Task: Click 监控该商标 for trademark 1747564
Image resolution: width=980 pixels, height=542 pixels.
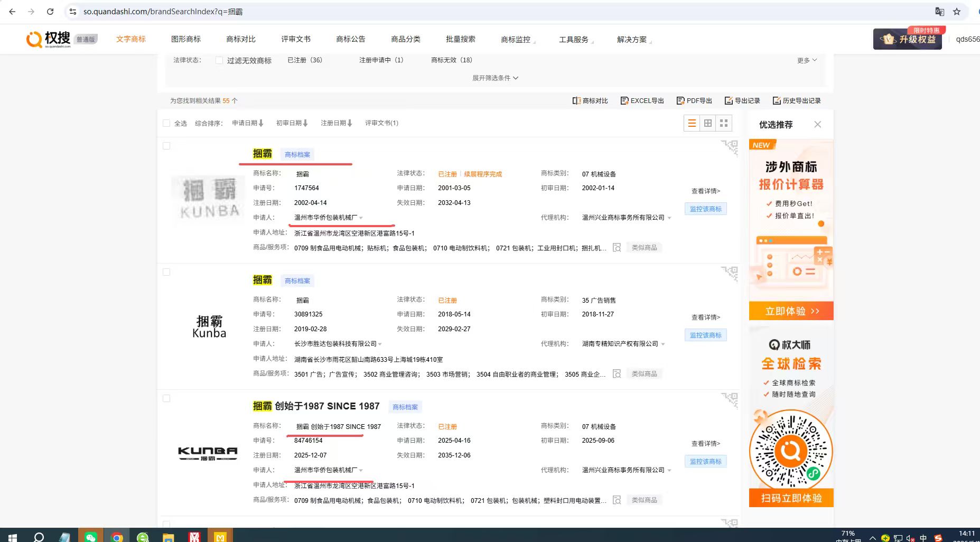Action: click(706, 209)
